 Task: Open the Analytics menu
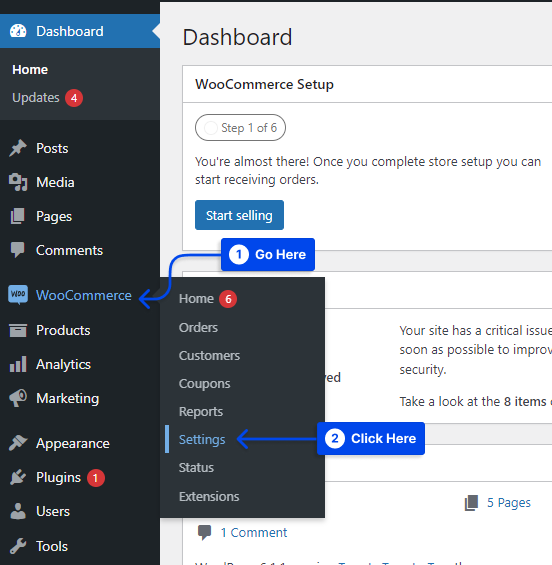(63, 364)
